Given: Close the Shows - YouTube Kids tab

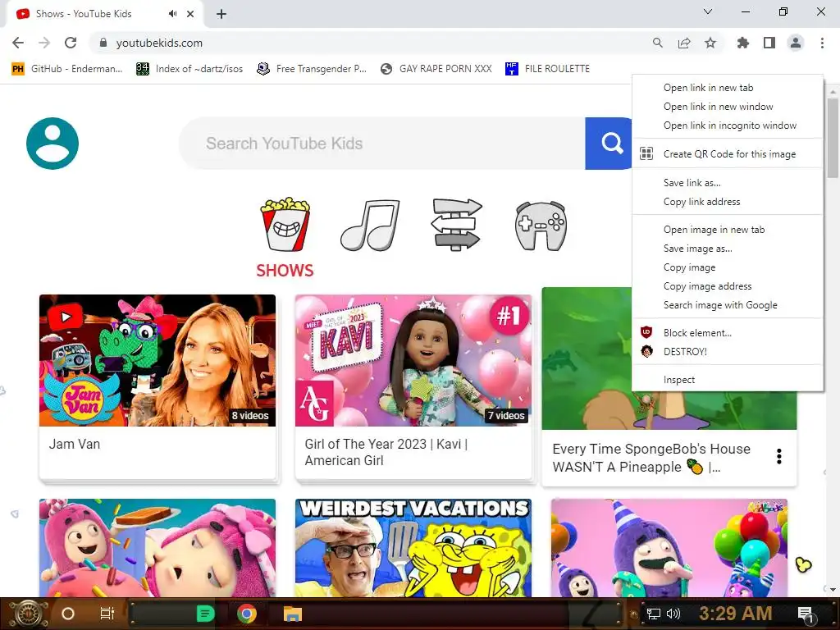Looking at the screenshot, I should click(x=190, y=14).
